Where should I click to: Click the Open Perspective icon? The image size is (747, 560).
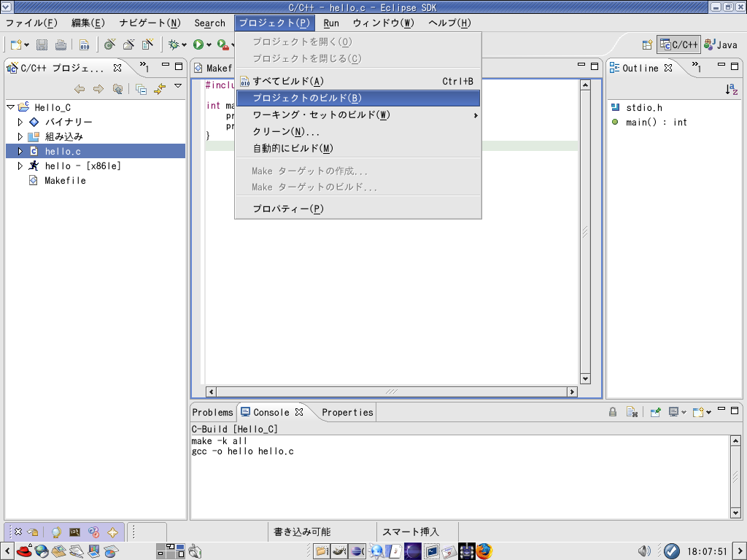pyautogui.click(x=646, y=44)
